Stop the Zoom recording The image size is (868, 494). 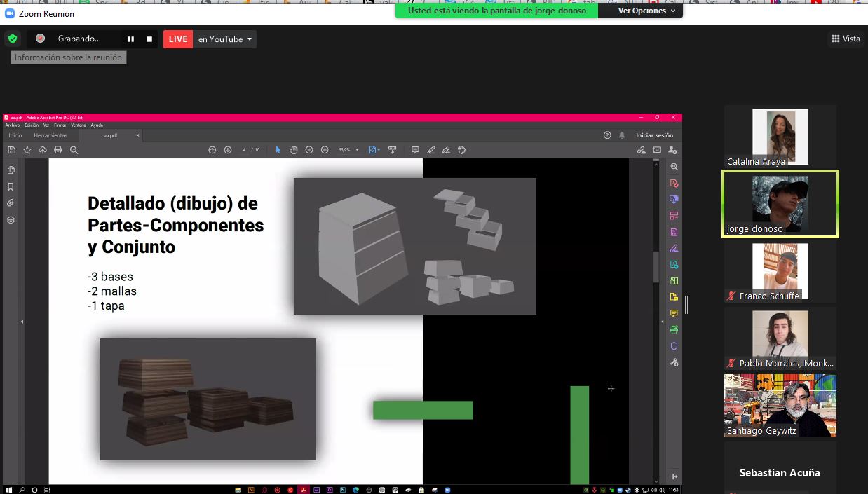point(149,39)
